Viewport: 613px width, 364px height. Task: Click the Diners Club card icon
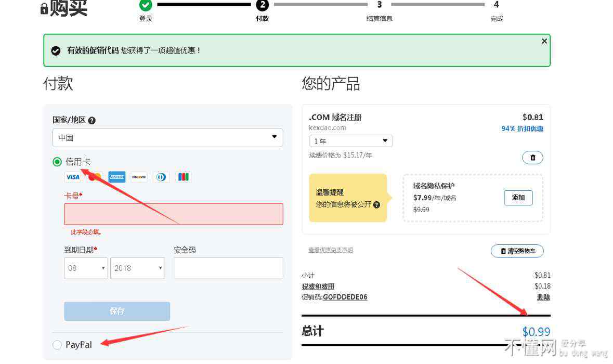coord(161,177)
